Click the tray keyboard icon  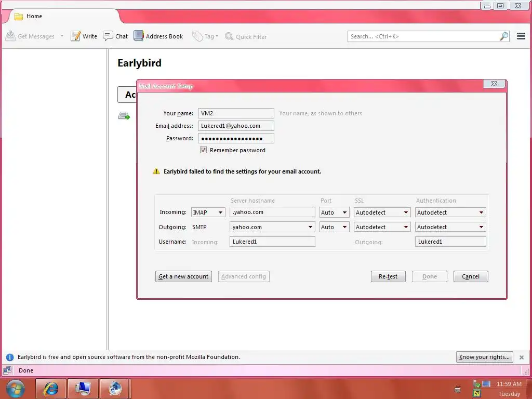tap(457, 389)
